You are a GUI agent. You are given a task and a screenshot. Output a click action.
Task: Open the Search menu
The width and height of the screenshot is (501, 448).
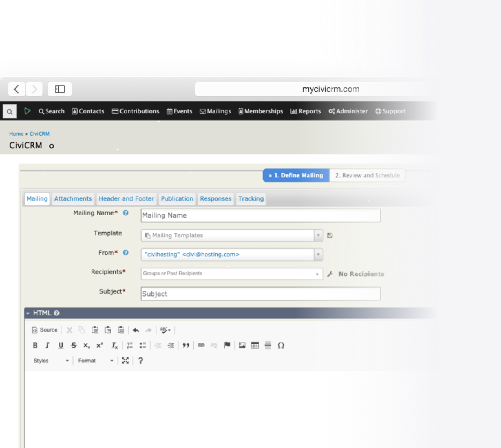click(51, 111)
